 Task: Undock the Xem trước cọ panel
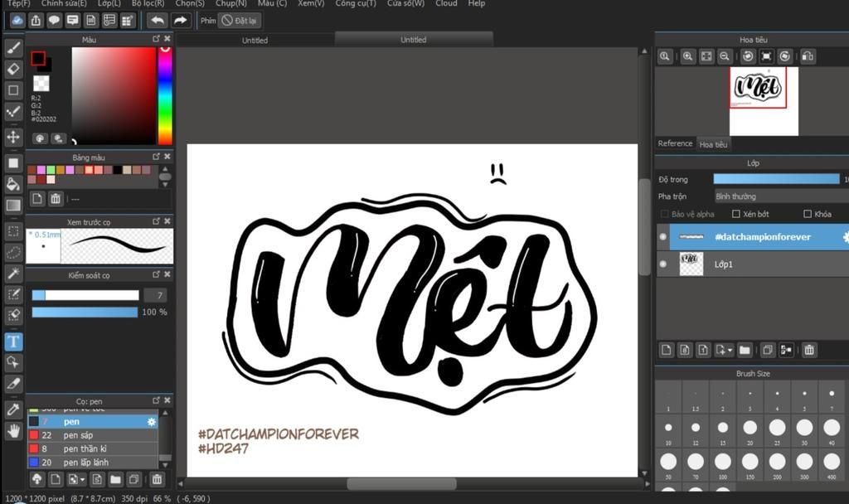pyautogui.click(x=156, y=220)
